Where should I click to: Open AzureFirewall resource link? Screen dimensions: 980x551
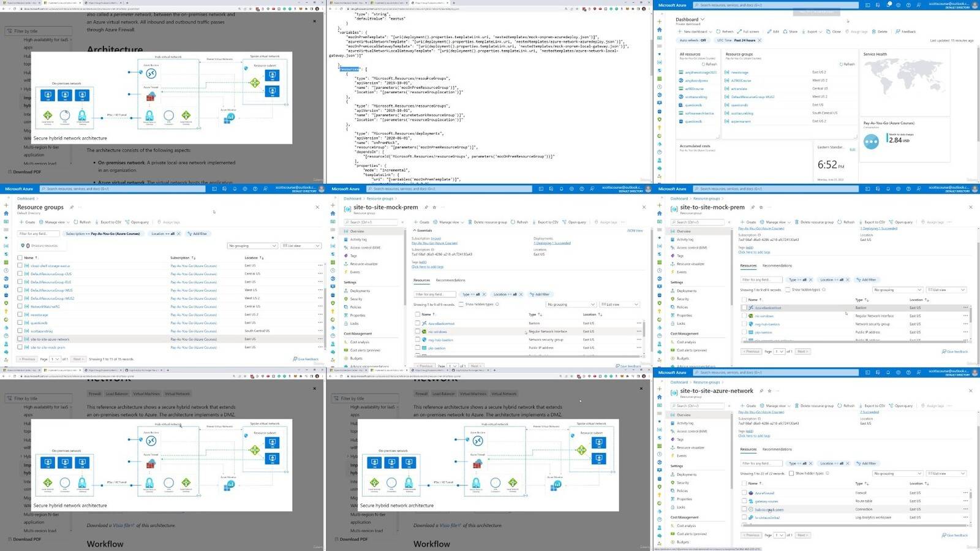[764, 493]
